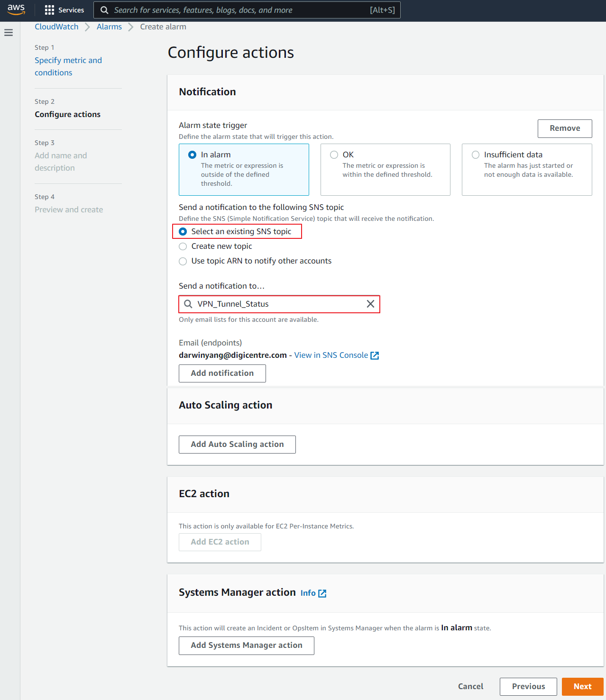606x700 pixels.
Task: Click the magnifier icon in SNS topic field
Action: [x=188, y=304]
